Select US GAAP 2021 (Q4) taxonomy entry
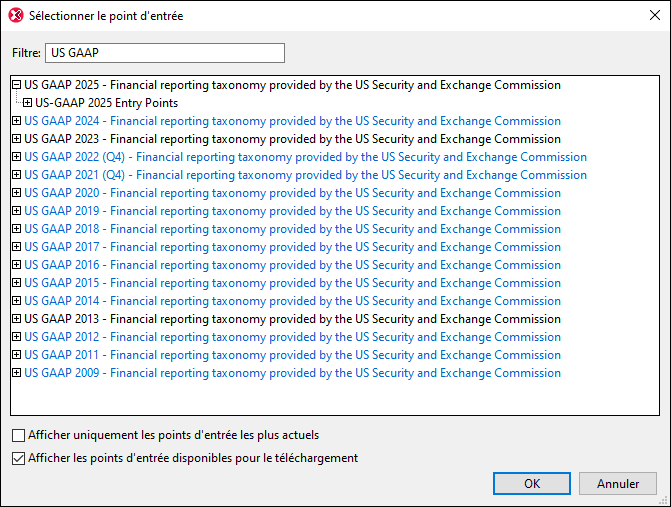 [305, 175]
